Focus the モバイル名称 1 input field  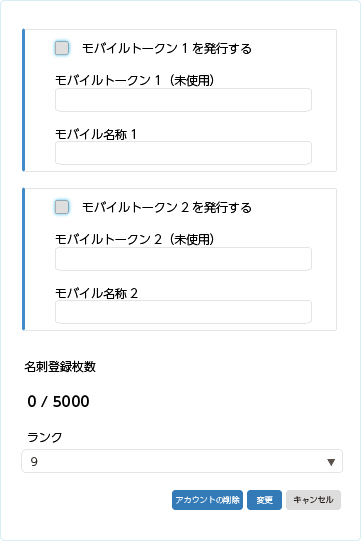(183, 153)
